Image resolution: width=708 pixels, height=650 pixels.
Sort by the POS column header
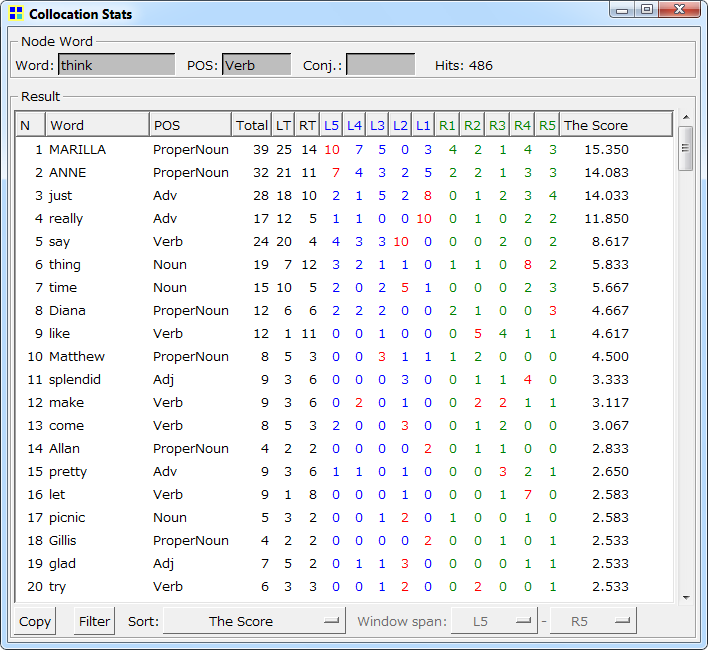click(190, 125)
